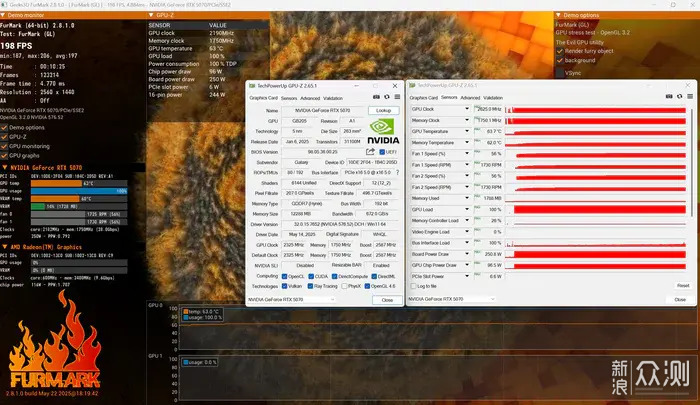The height and width of the screenshot is (405, 700).
Task: Uncheck GPU graphs in Demo monitor
Action: pos(4,155)
